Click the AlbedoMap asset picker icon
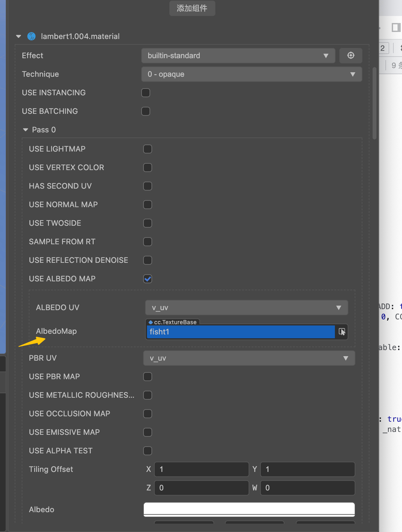Screen dimensions: 402x532 point(342,332)
